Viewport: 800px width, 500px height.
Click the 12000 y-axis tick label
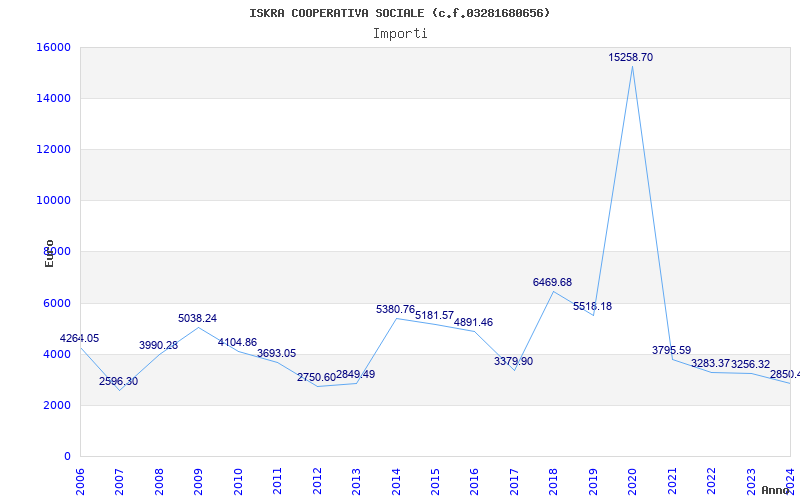pos(53,149)
